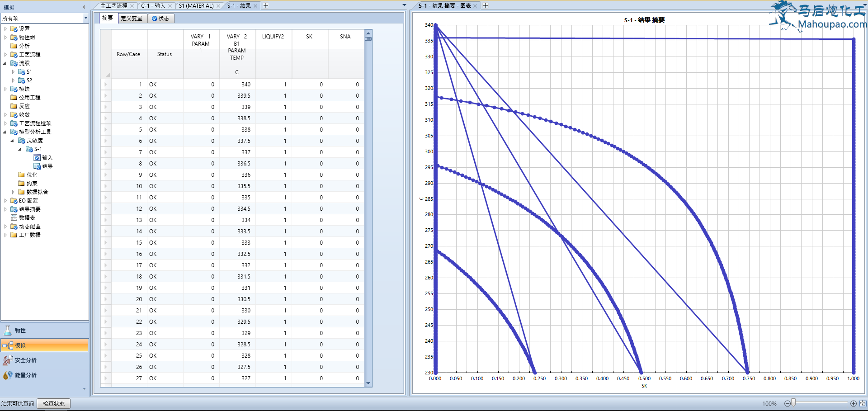Open the EO 配置 folder
868x411 pixels.
(28, 200)
